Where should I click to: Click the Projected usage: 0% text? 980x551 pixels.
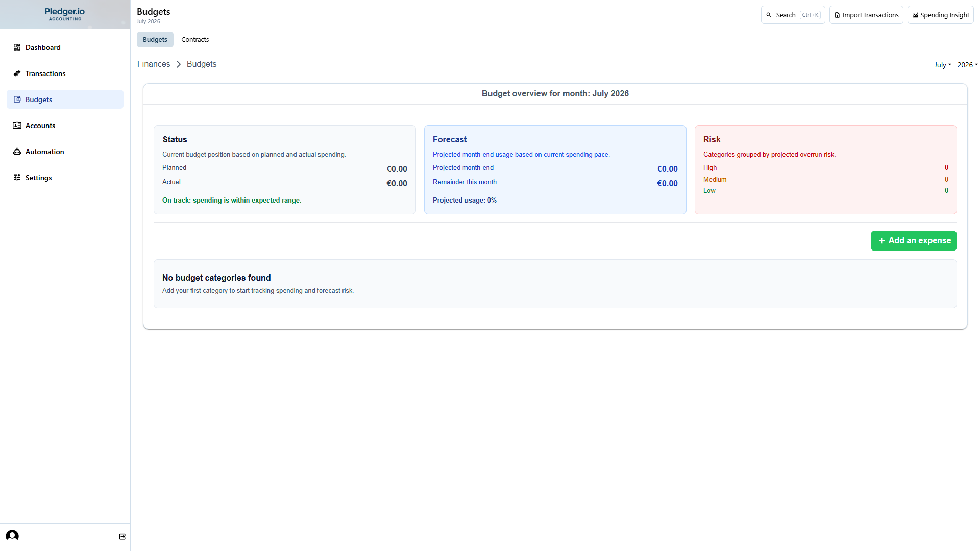464,201
